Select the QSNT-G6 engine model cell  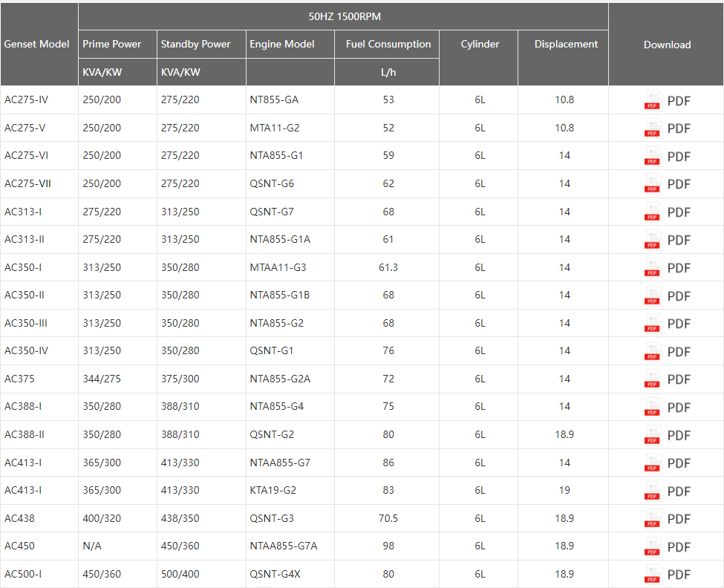click(x=290, y=183)
